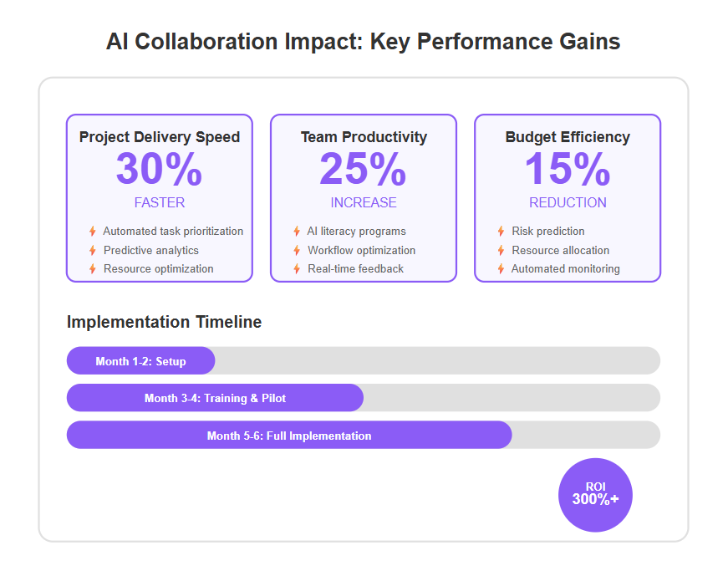Click the Month 5-6: Full Implementation bar
Image resolution: width=728 pixels, height=571 pixels.
click(289, 435)
